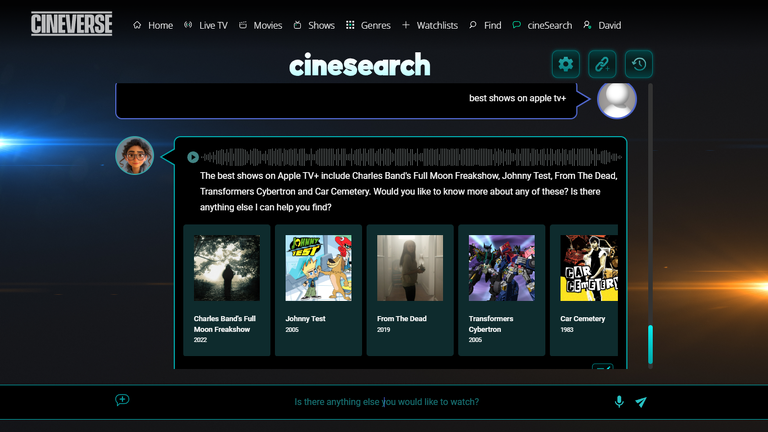Select cineSearch navigation item
Viewport: 768px width, 432px height.
[x=542, y=25]
